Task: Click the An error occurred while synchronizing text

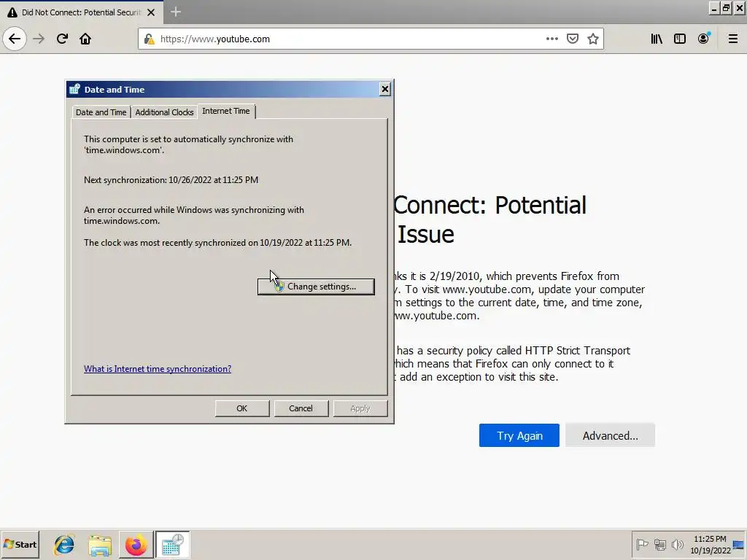Action: (x=194, y=215)
